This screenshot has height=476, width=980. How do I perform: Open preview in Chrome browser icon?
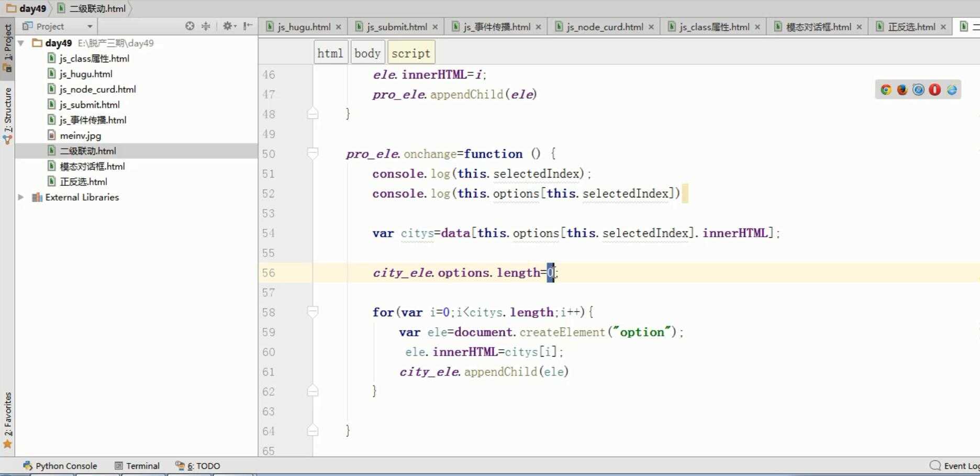click(x=886, y=90)
